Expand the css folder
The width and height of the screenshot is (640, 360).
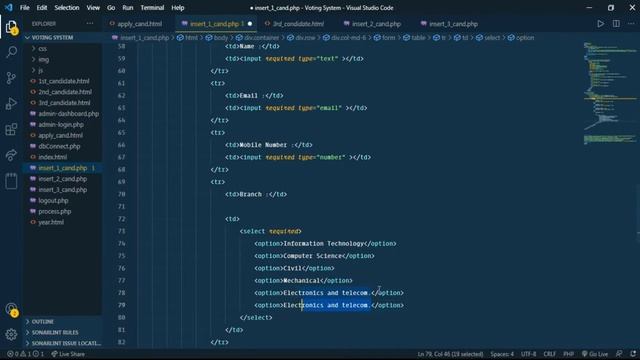coord(42,49)
